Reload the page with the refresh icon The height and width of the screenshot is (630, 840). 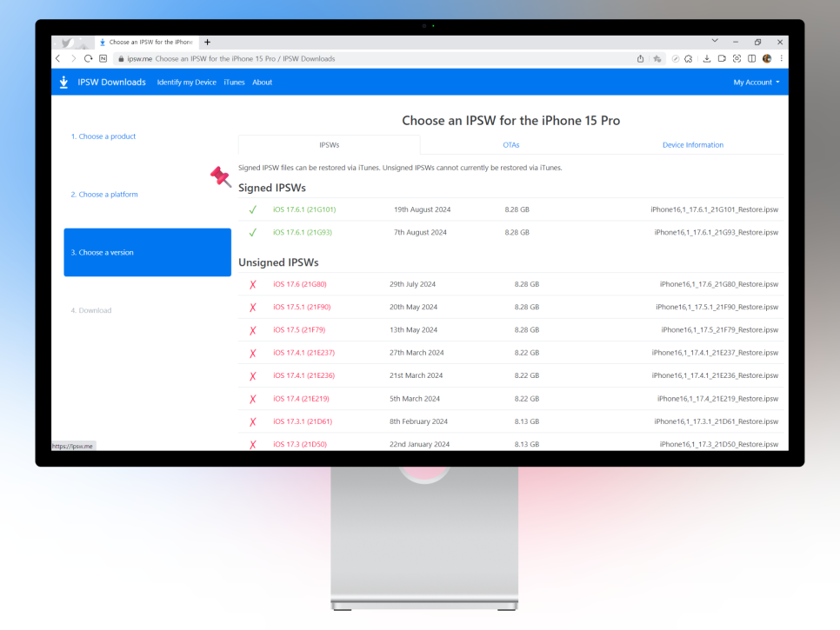[88, 58]
